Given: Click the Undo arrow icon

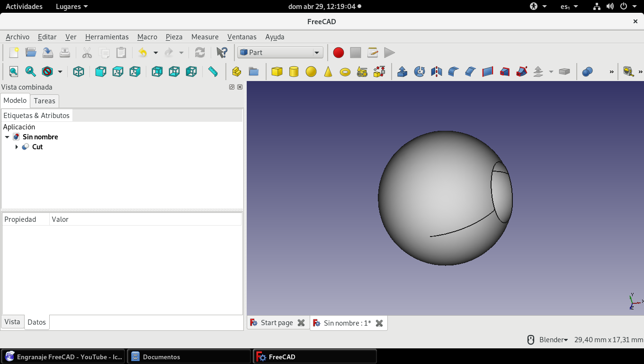Looking at the screenshot, I should tap(143, 53).
